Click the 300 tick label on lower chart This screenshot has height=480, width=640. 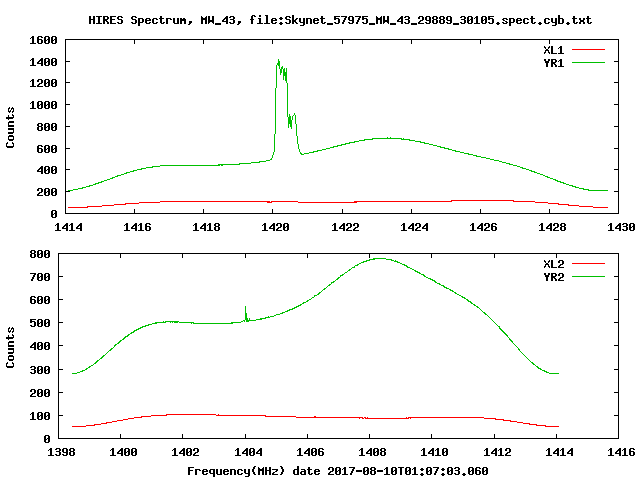pos(40,370)
